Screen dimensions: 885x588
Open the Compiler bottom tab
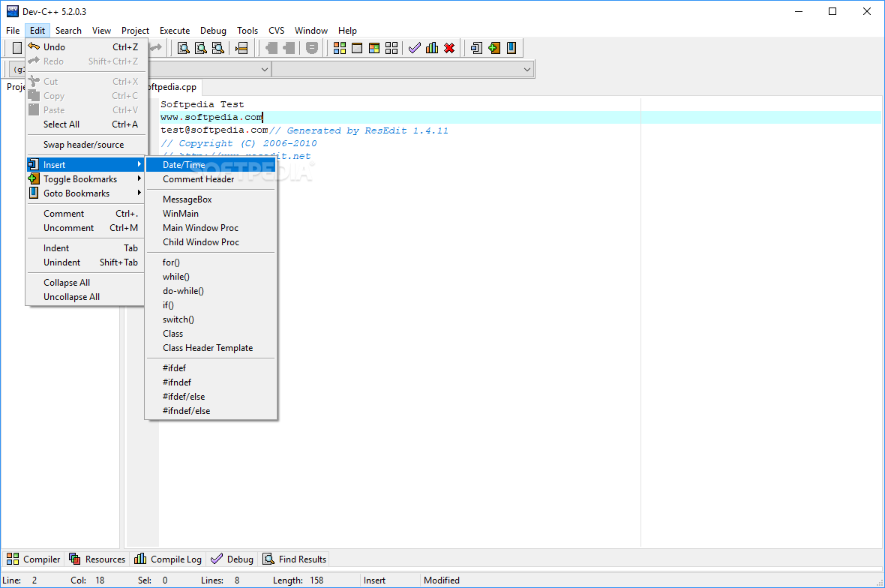click(33, 559)
